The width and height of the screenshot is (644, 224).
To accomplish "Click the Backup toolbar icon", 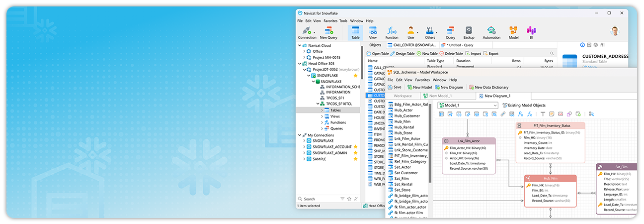I will 469,33.
